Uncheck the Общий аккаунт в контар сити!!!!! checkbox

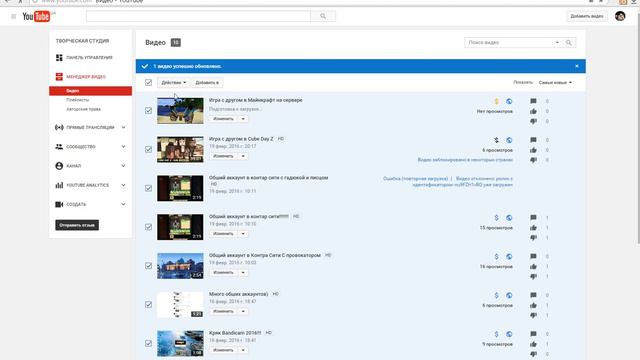coord(148,227)
